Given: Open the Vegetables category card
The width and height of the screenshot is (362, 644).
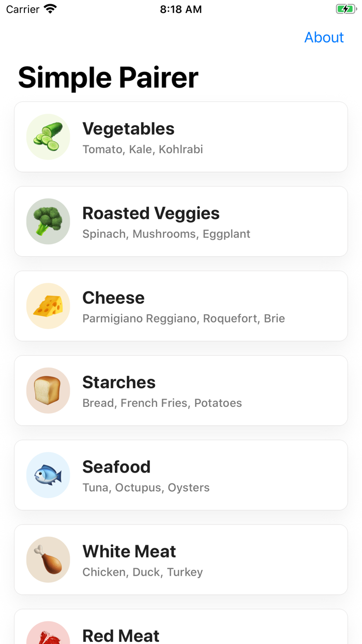Looking at the screenshot, I should 181,137.
